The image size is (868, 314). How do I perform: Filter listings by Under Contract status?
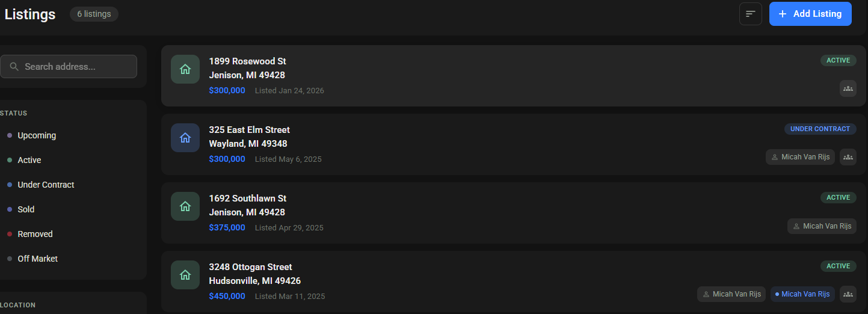(46, 185)
